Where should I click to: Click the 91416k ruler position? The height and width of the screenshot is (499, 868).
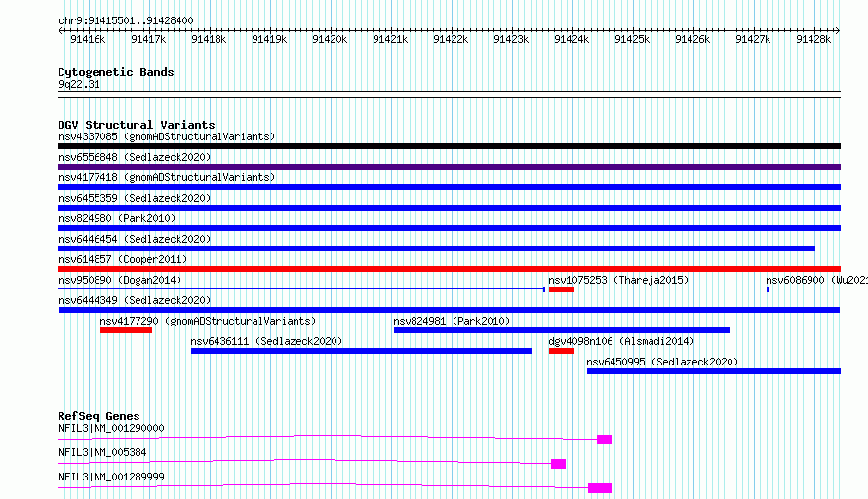[88, 39]
